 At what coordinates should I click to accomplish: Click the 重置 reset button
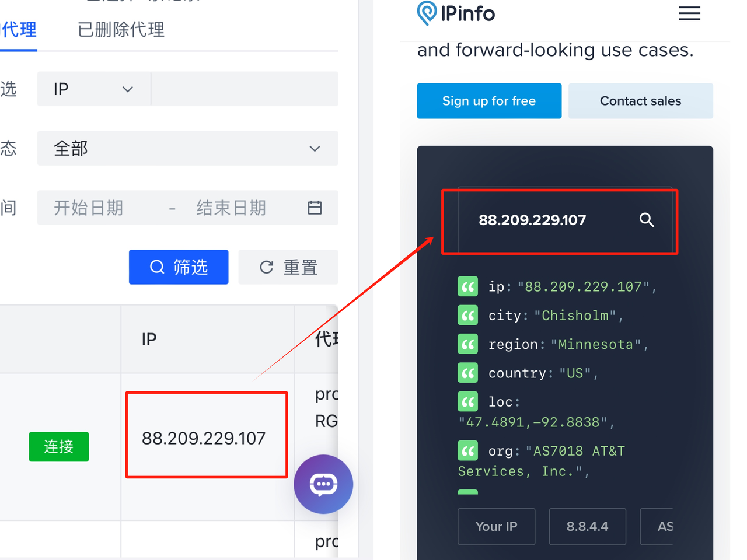288,267
